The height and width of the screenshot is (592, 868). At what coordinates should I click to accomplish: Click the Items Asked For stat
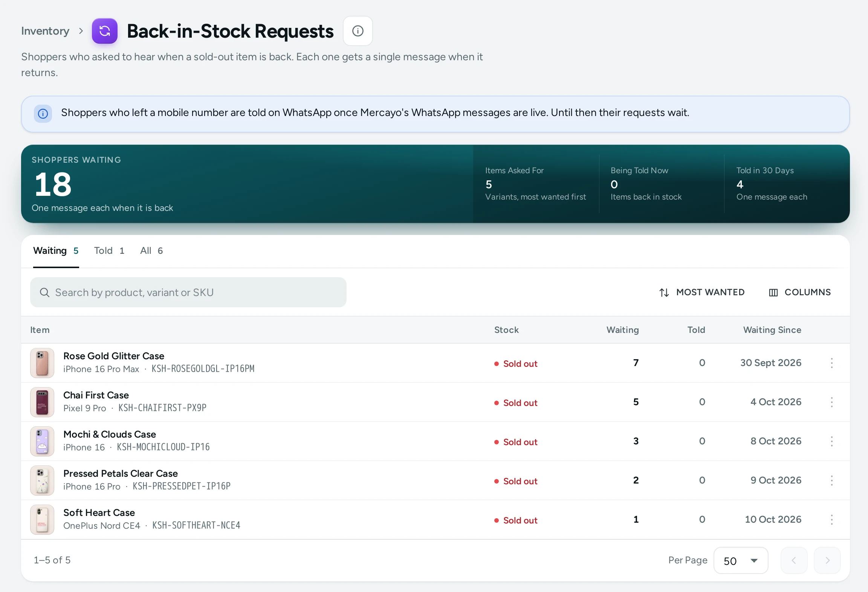tap(535, 184)
